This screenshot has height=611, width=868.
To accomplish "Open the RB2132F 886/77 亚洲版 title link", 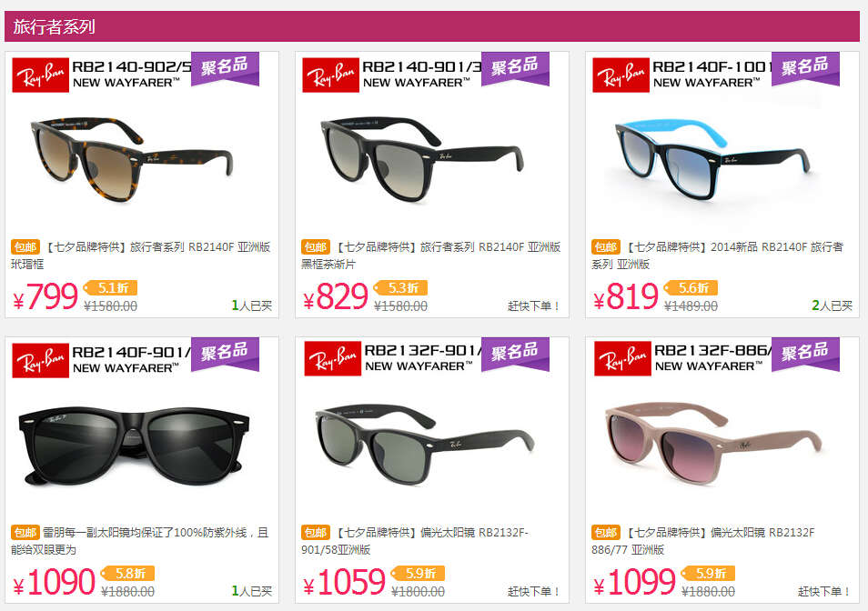I will pyautogui.click(x=703, y=541).
